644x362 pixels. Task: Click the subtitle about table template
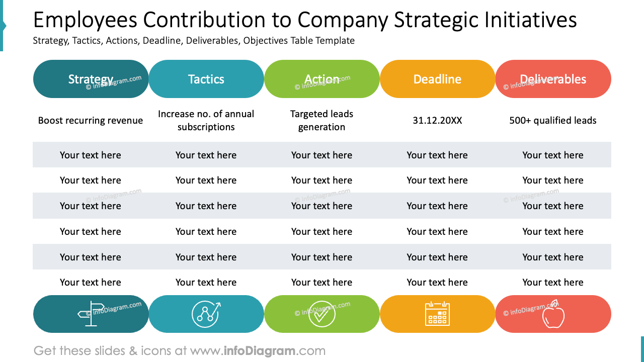click(194, 41)
